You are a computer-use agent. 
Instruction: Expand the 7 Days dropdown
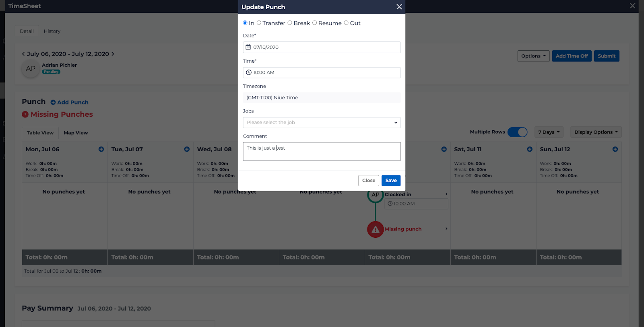(x=549, y=132)
